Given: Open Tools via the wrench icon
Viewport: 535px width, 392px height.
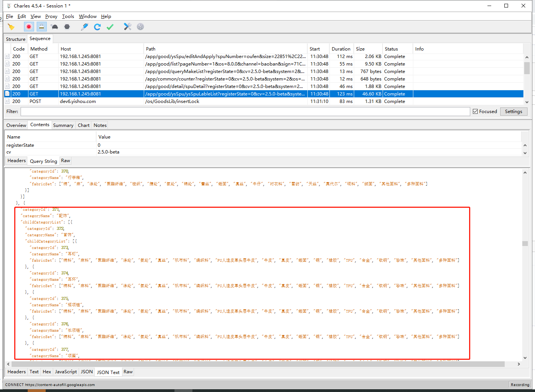Looking at the screenshot, I should tap(128, 27).
